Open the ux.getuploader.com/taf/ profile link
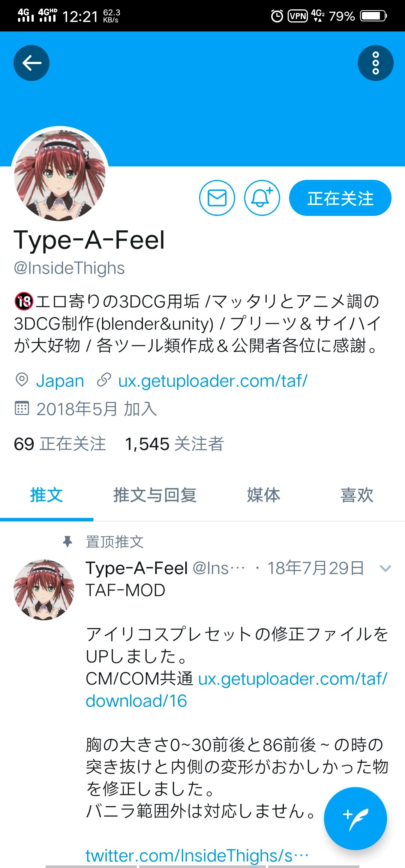The height and width of the screenshot is (868, 405). [x=213, y=381]
